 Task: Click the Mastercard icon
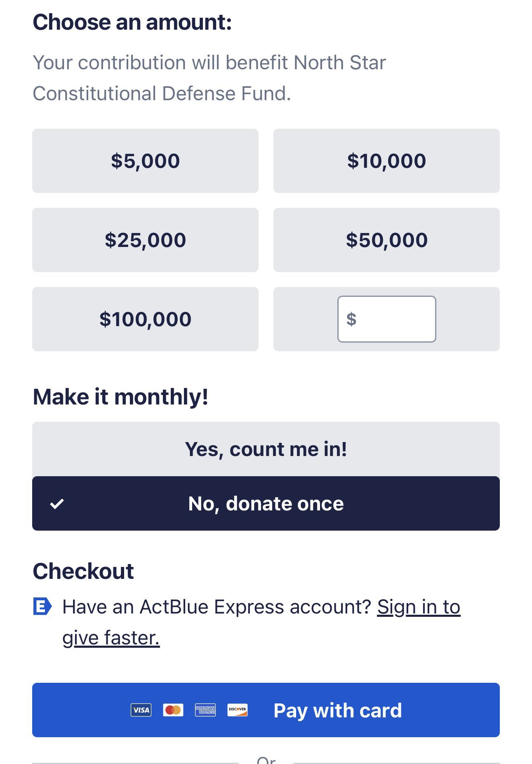pyautogui.click(x=173, y=710)
